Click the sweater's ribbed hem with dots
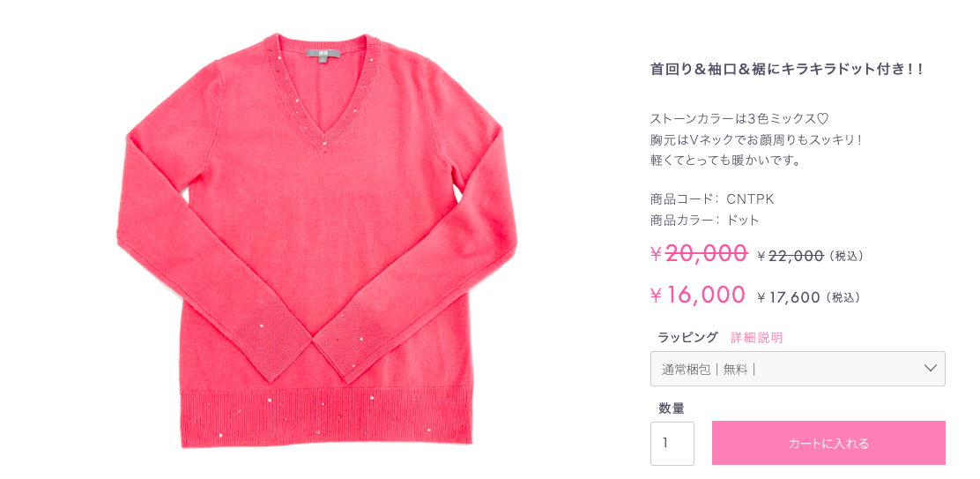 [x=325, y=415]
